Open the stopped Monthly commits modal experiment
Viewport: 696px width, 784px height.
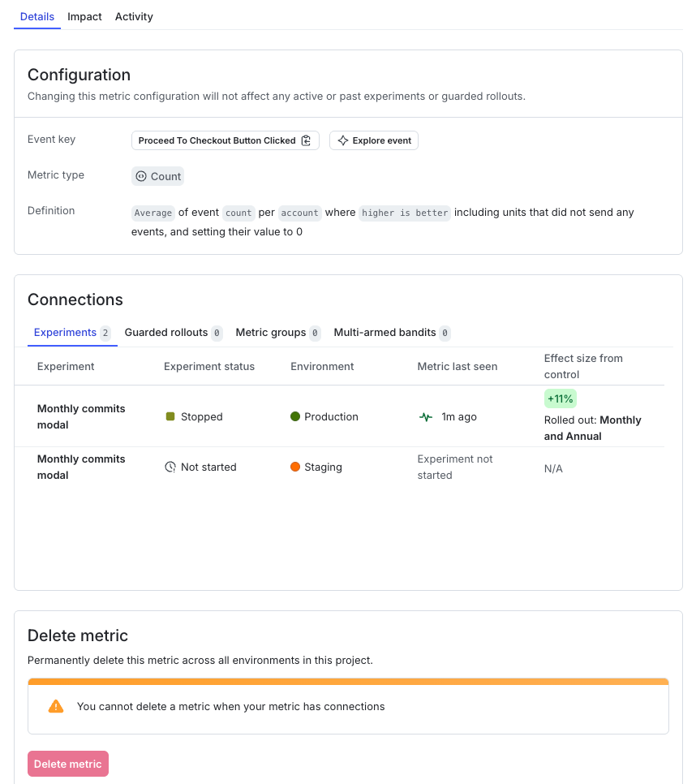(81, 416)
